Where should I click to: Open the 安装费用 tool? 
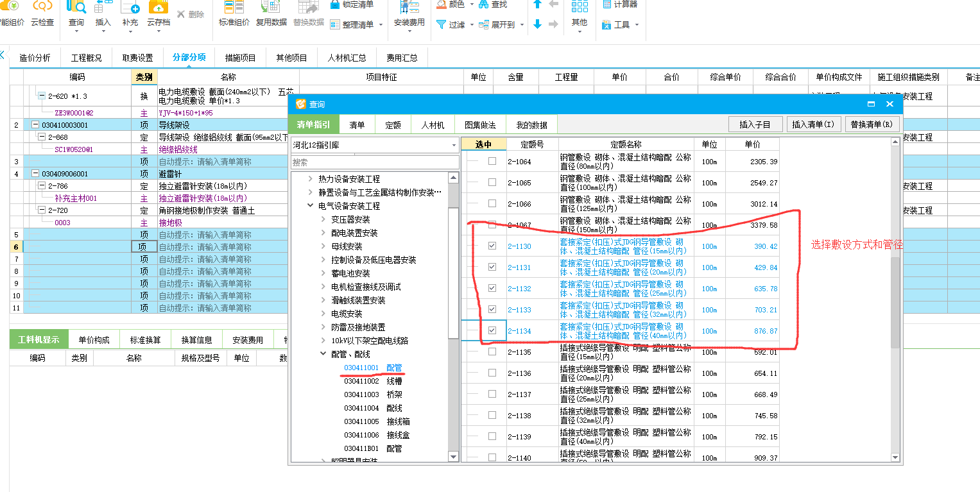[409, 14]
